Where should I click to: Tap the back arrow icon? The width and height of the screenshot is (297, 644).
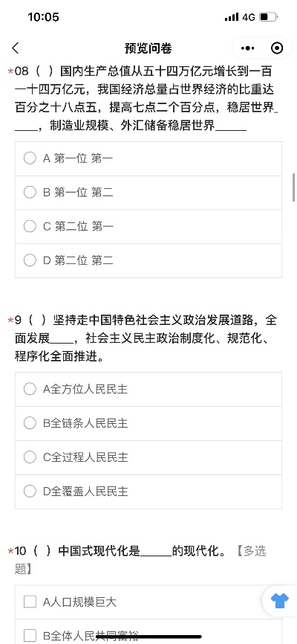tap(16, 48)
